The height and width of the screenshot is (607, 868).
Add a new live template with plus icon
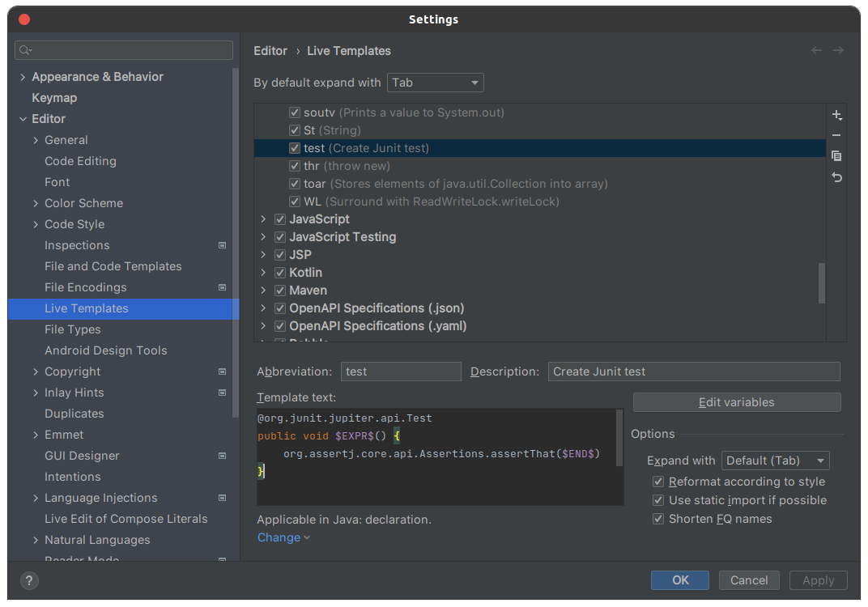[x=836, y=115]
